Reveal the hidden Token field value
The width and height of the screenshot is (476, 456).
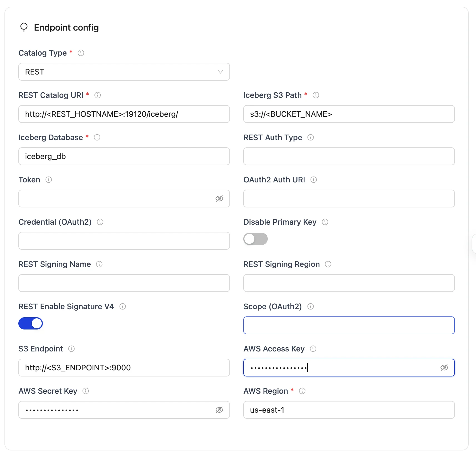[219, 199]
